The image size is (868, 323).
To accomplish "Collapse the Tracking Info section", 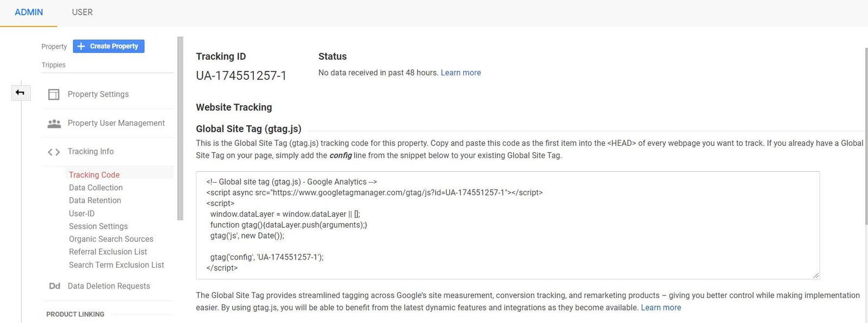I will coord(91,152).
